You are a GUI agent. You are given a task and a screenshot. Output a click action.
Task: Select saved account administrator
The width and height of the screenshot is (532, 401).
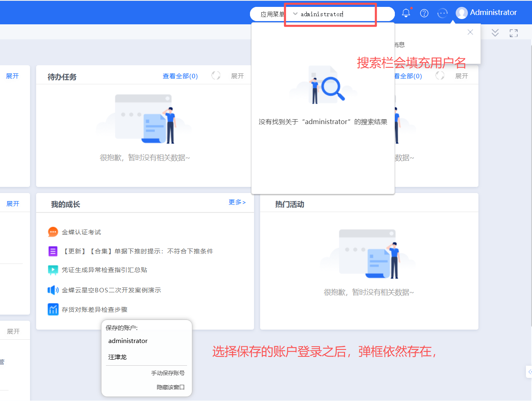pyautogui.click(x=128, y=341)
